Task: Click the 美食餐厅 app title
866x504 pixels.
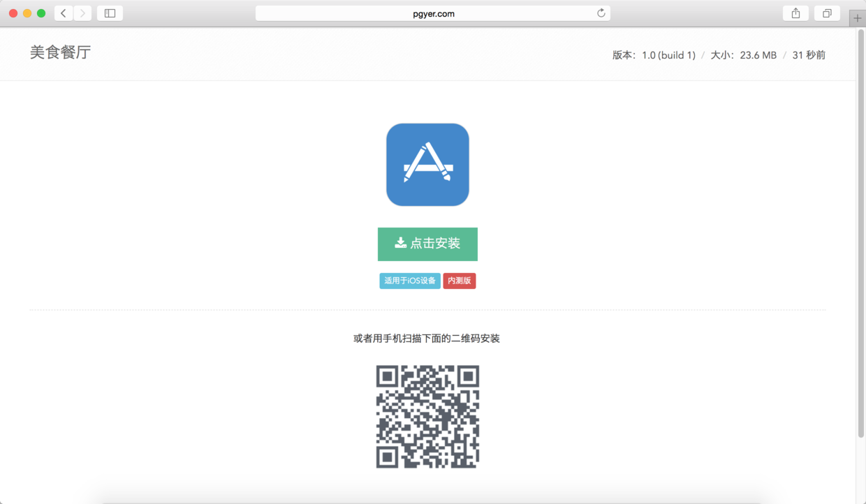Action: 61,52
